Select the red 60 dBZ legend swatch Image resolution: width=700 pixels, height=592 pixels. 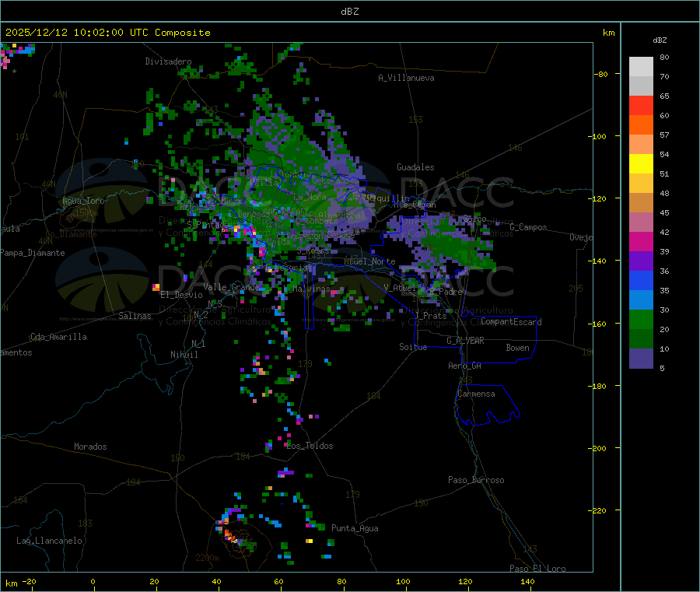point(641,105)
